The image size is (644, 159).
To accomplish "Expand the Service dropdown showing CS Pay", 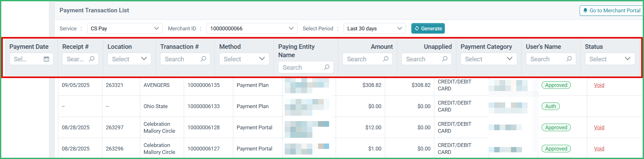I will pos(125,28).
